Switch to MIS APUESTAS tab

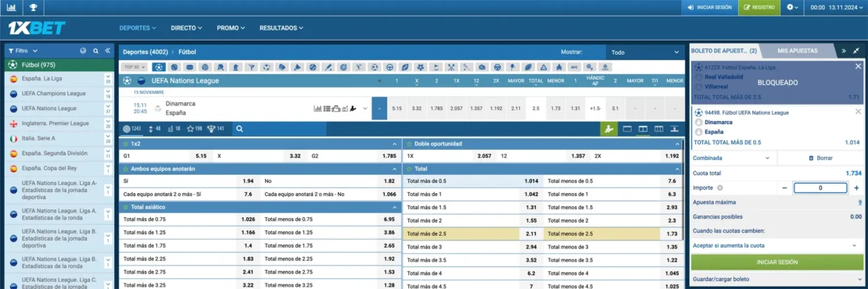point(797,51)
